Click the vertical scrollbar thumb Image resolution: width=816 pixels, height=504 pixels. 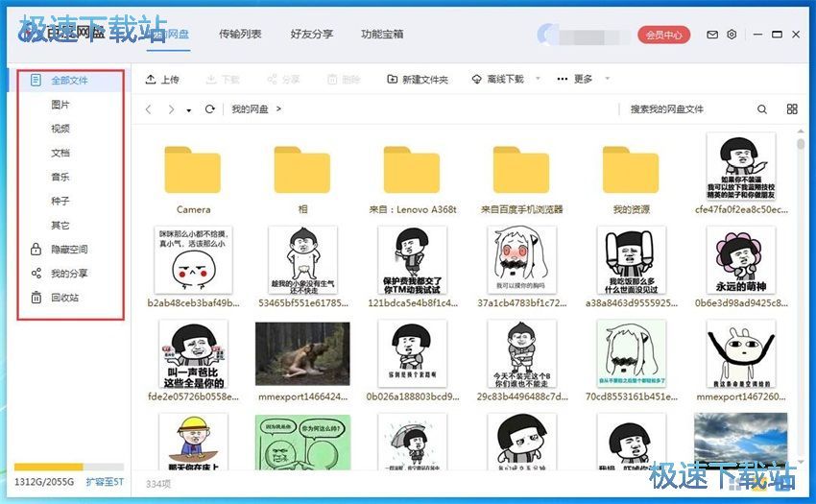pyautogui.click(x=801, y=143)
